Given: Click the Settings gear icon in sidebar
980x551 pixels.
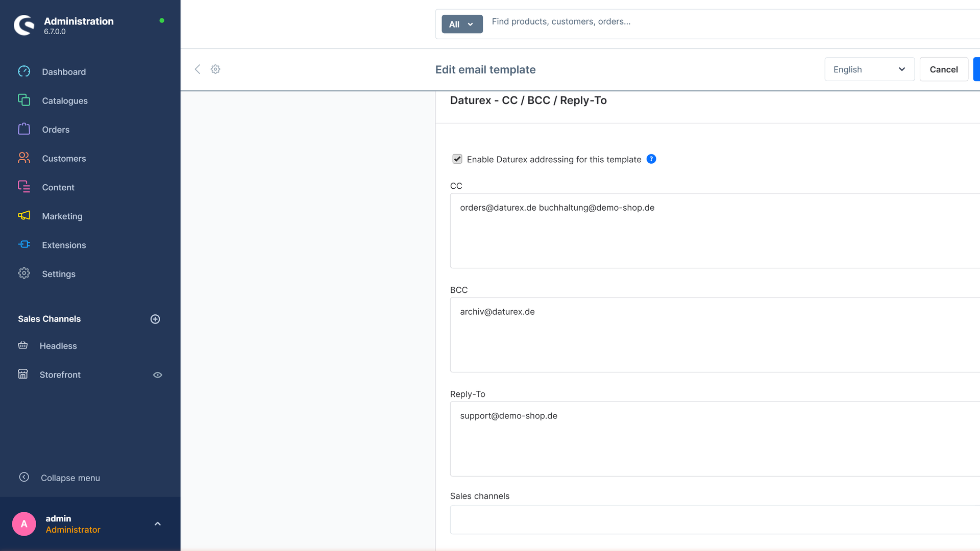Looking at the screenshot, I should 24,273.
